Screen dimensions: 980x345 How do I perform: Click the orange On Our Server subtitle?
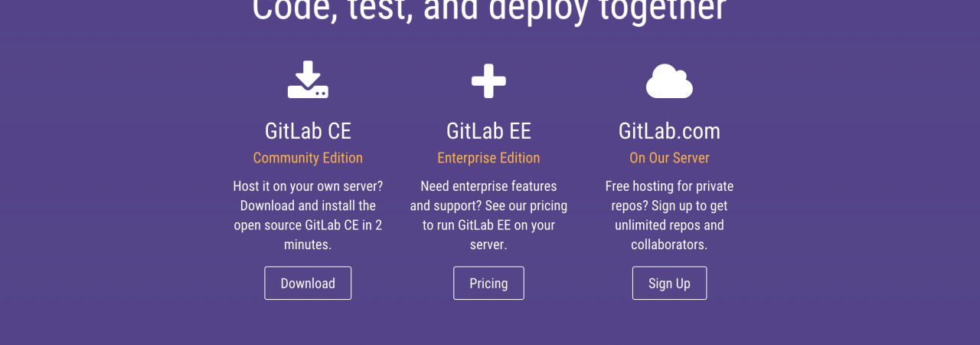tap(669, 158)
